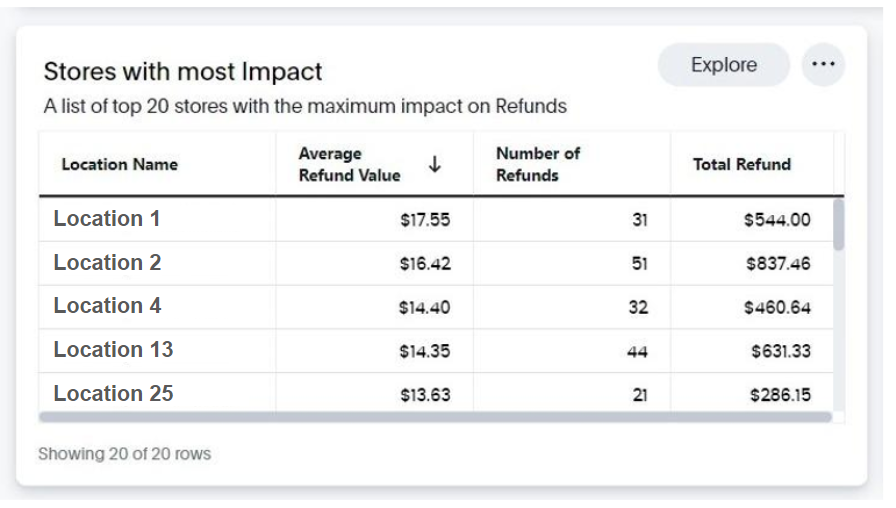
Task: Sort by Average Refund Value header
Action: point(349,164)
